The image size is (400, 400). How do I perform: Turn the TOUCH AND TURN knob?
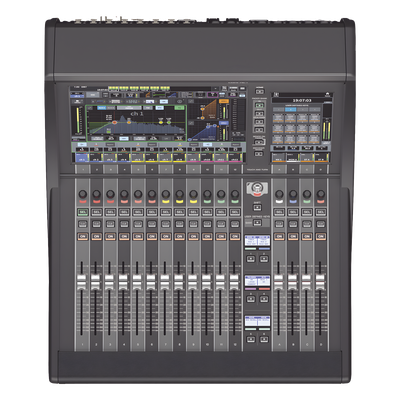click(x=257, y=188)
